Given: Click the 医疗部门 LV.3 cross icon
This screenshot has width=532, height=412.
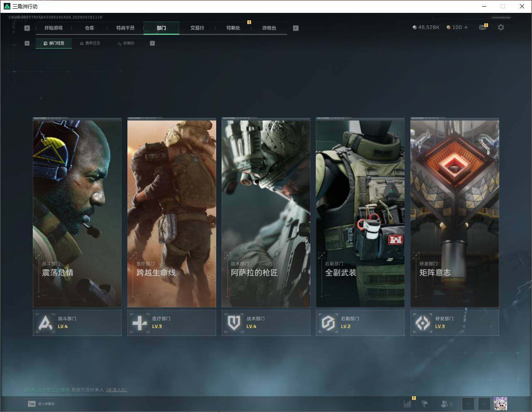Looking at the screenshot, I should 139,323.
